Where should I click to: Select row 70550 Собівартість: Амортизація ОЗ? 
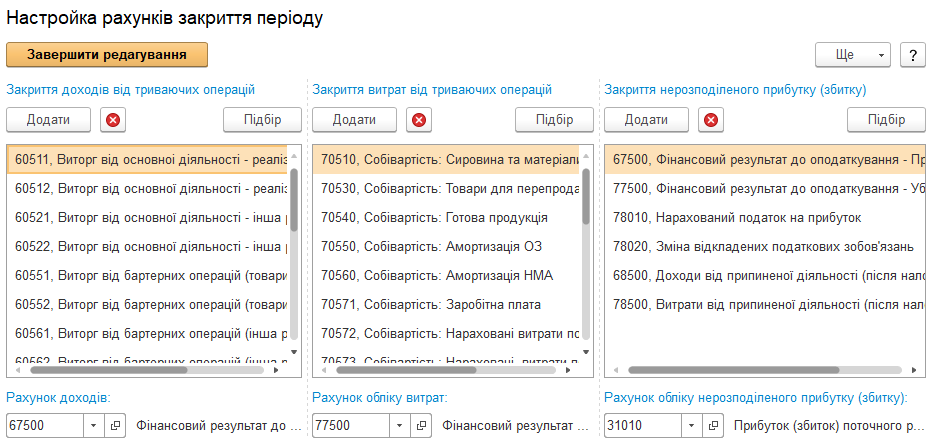(x=445, y=246)
